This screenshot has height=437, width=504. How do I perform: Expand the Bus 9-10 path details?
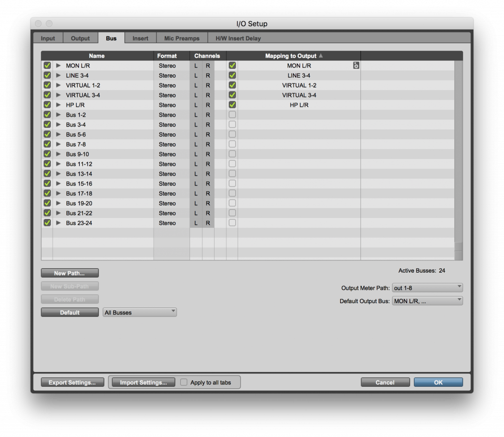pos(58,154)
